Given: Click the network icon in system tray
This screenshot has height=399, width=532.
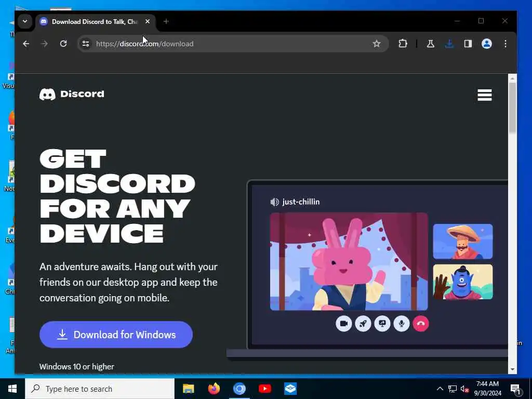Looking at the screenshot, I should pos(453,389).
